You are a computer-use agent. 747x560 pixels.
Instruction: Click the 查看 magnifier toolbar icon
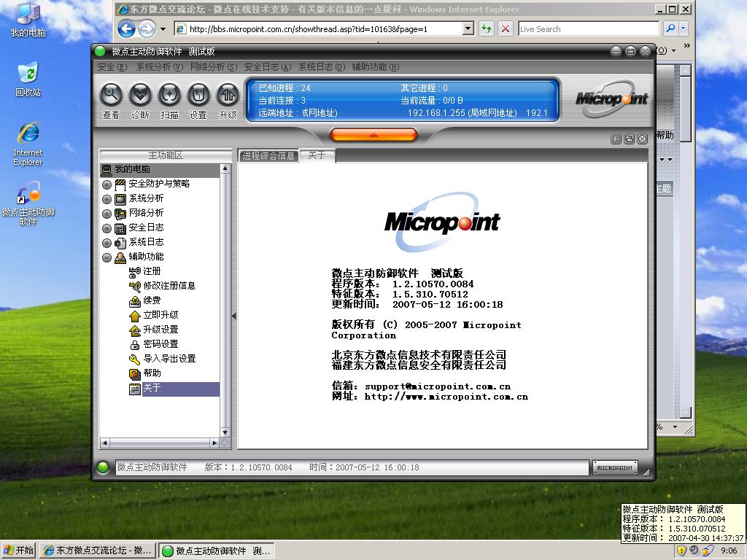click(111, 95)
